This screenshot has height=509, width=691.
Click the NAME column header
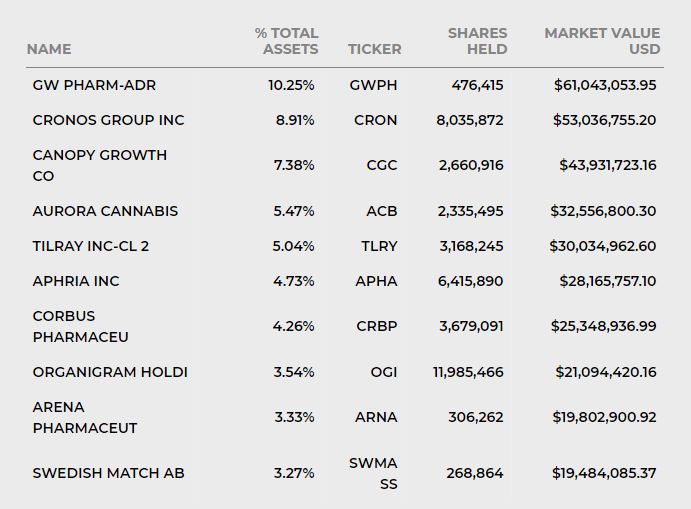[x=49, y=49]
